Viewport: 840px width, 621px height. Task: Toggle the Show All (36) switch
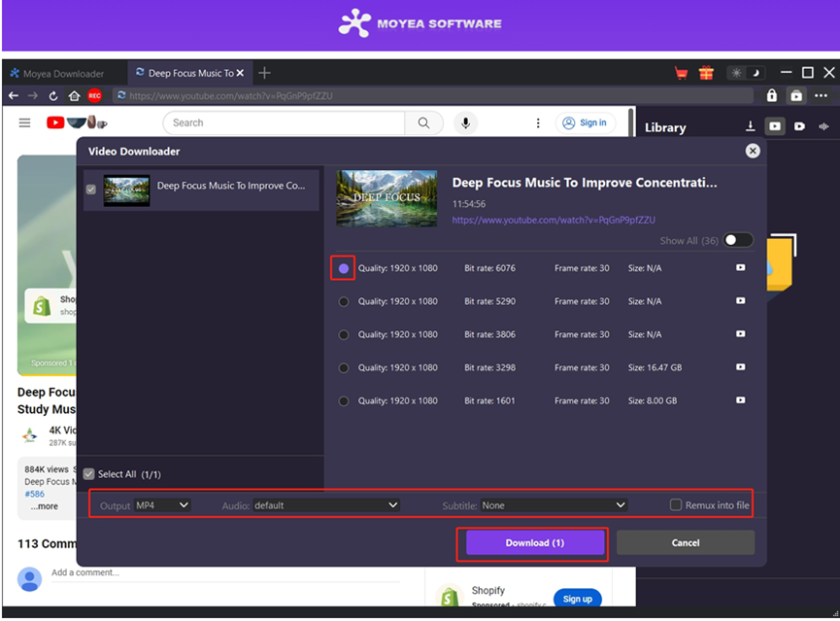pyautogui.click(x=737, y=241)
